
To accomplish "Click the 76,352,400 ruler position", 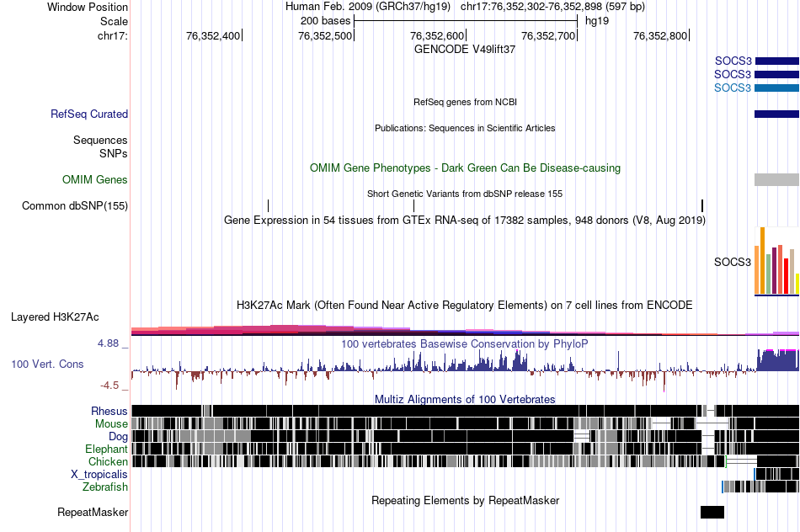I will 213,35.
